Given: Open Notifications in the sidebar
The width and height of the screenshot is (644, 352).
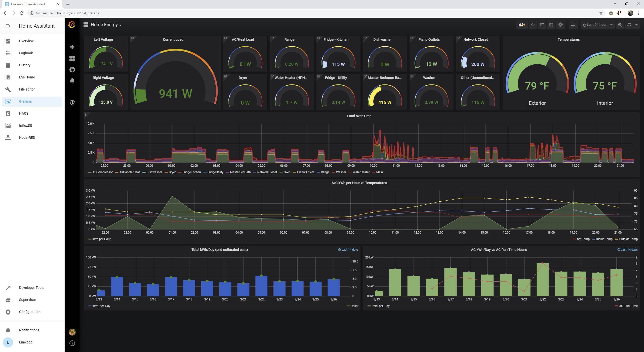Looking at the screenshot, I should [x=32, y=330].
